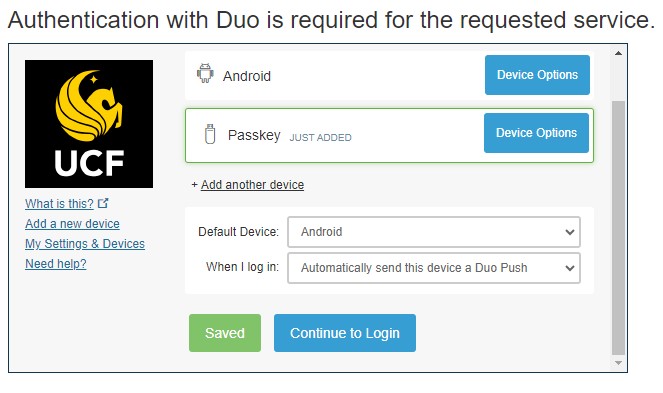Click Continue to Login
Viewport: 663px width, 393px height.
click(x=345, y=333)
